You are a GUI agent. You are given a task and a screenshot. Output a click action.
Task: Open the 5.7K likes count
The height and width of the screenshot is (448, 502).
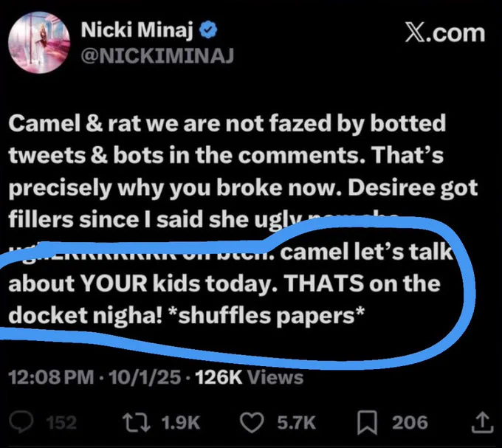click(x=297, y=423)
